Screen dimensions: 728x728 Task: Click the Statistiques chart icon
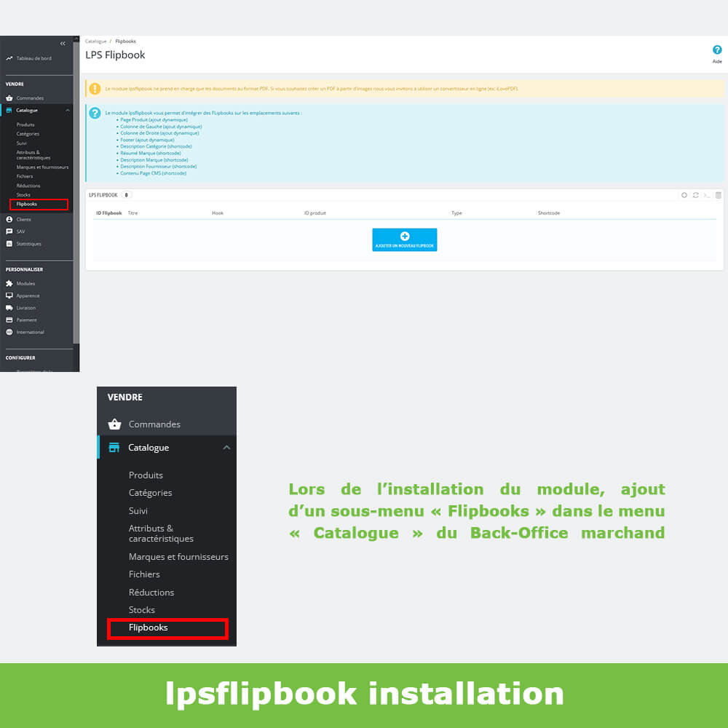(x=9, y=243)
